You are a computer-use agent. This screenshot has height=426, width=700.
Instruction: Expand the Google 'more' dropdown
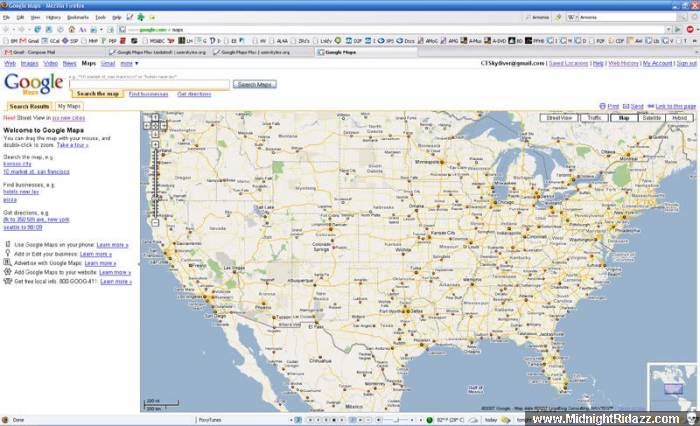[x=129, y=63]
